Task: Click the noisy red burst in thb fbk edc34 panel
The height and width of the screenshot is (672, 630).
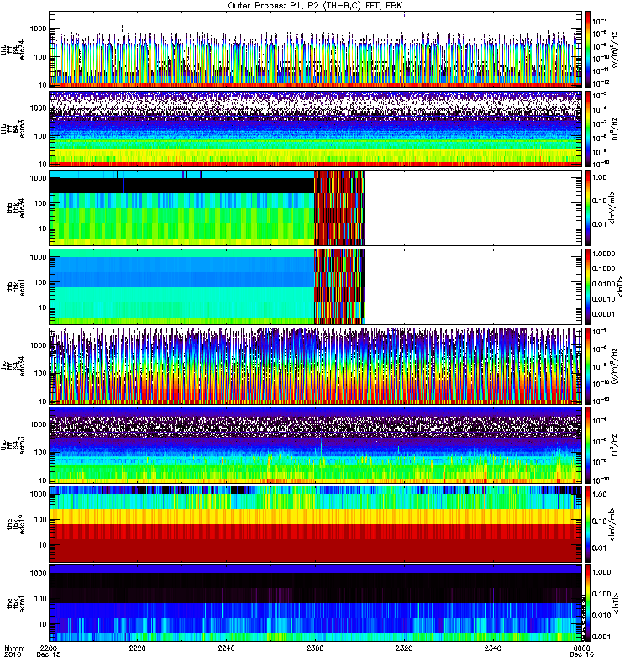Action: coord(339,207)
